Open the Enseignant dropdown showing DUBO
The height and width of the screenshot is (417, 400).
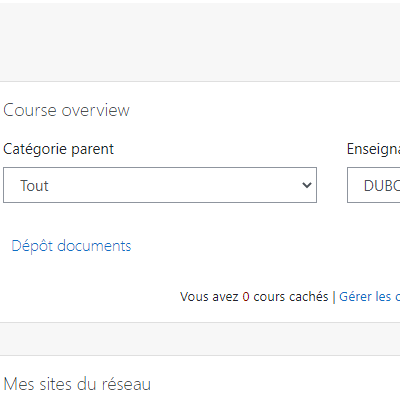[374, 185]
